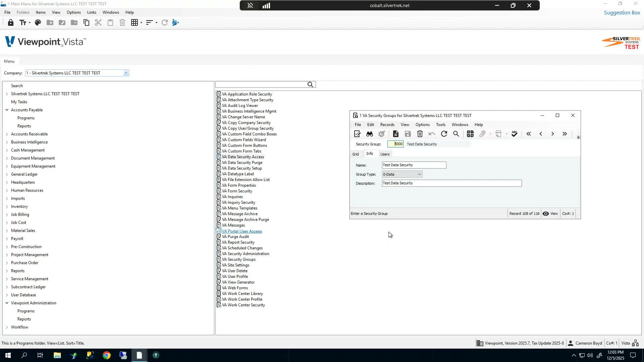Open VA Data Security Setup program
The height and width of the screenshot is (362, 644).
point(242,168)
